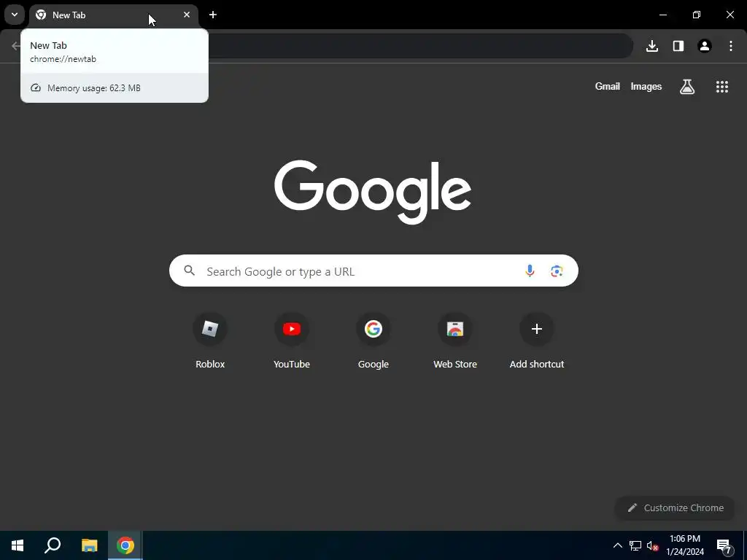
Task: Search by image with Lens icon
Action: (x=557, y=271)
